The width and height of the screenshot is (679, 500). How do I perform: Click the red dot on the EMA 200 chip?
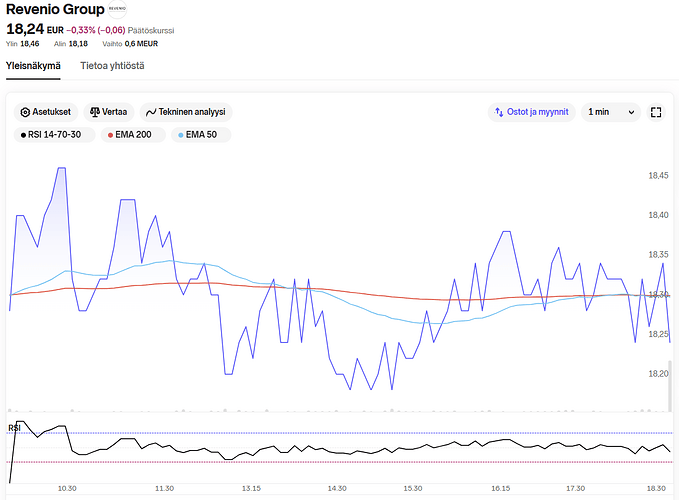tap(110, 135)
